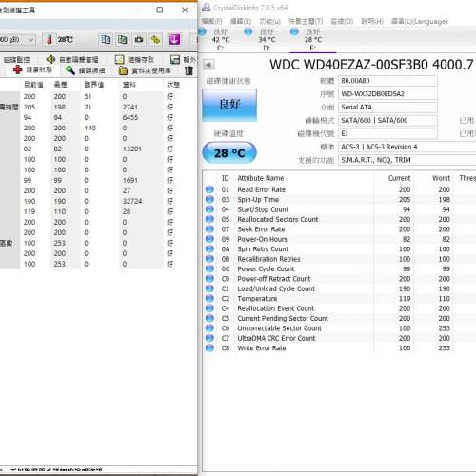Switch to the 自動噪音管理 tab

coord(72,59)
